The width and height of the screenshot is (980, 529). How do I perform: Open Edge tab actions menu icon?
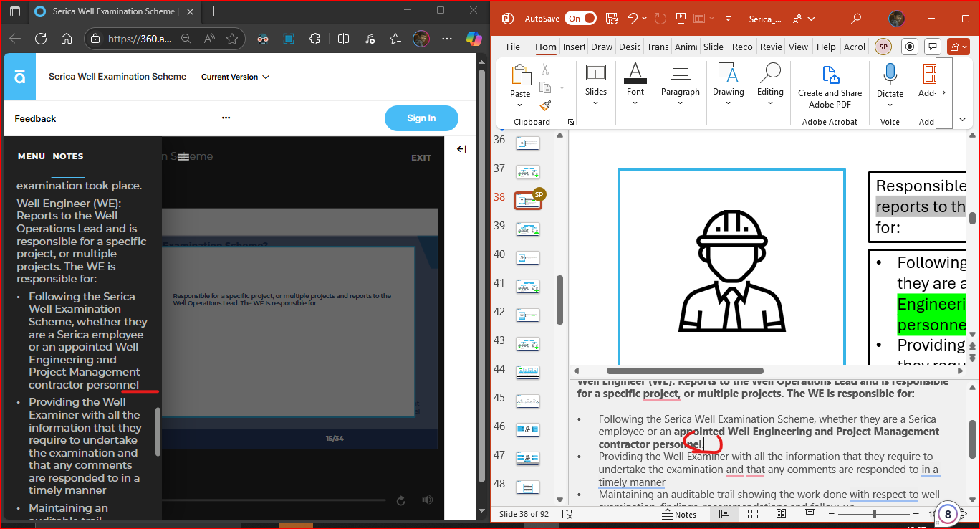(15, 11)
